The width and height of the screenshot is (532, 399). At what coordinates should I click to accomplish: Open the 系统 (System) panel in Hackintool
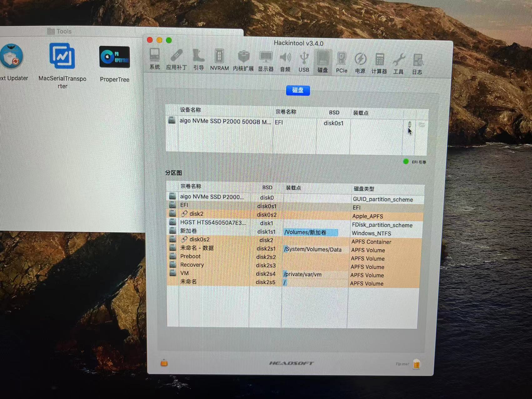point(155,60)
